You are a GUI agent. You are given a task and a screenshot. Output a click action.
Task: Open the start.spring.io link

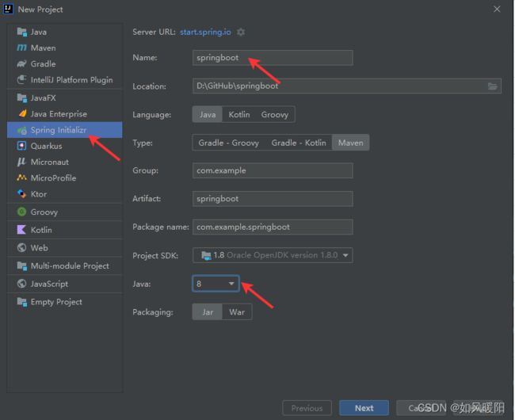coord(205,32)
